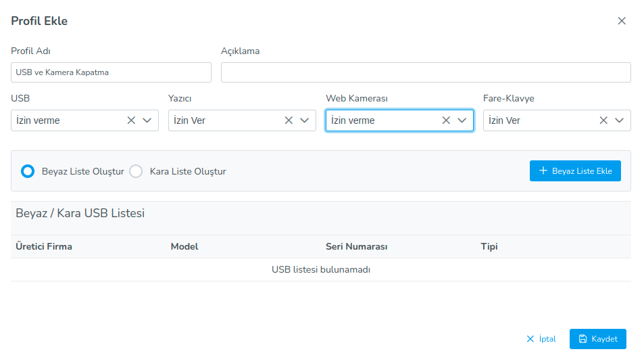The height and width of the screenshot is (362, 644).
Task: Expand the Web Kamerası dropdown chevron
Action: [x=462, y=120]
